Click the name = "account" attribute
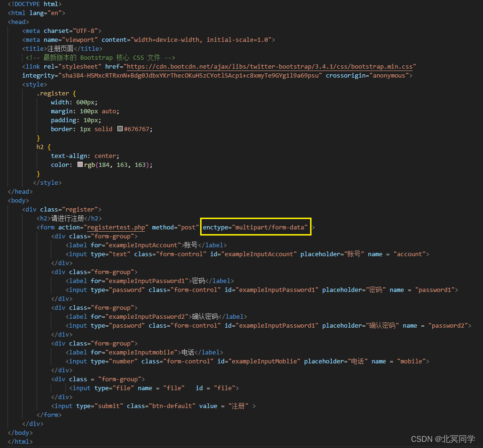Screen dimensions: 483x448 397,254
